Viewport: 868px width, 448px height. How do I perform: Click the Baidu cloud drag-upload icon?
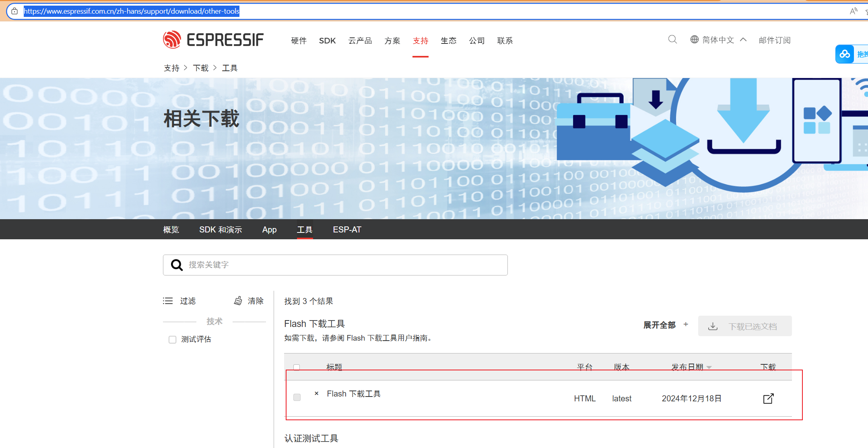[x=845, y=54]
